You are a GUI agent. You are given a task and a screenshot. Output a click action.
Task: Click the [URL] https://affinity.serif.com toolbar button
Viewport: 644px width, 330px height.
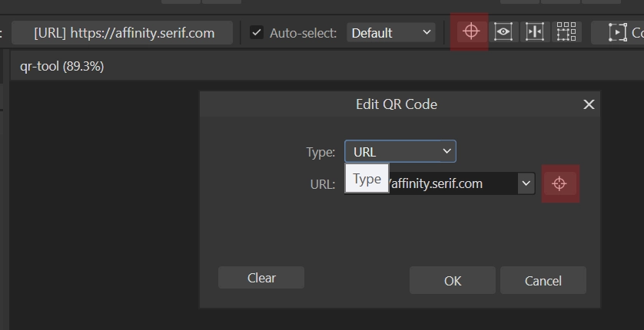[122, 33]
